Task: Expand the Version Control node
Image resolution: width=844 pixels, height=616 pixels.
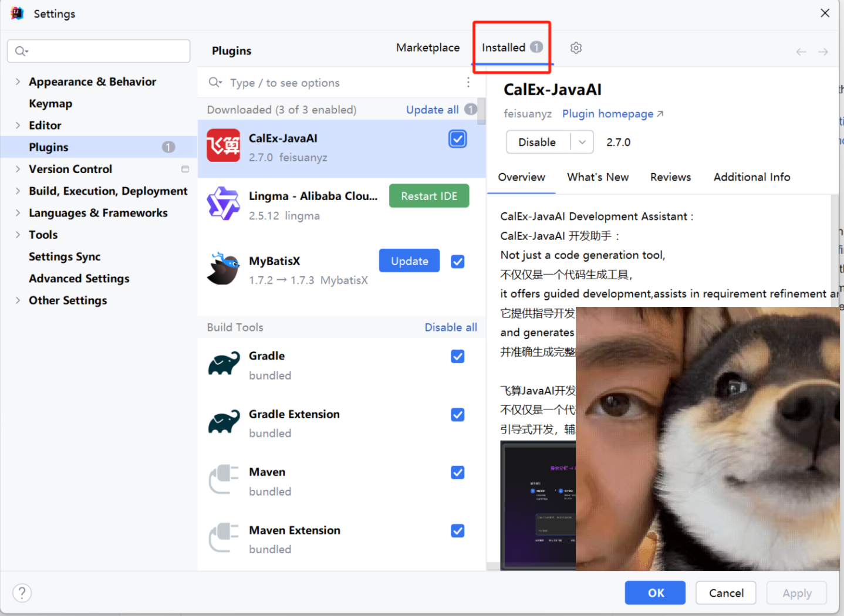Action: pyautogui.click(x=18, y=169)
